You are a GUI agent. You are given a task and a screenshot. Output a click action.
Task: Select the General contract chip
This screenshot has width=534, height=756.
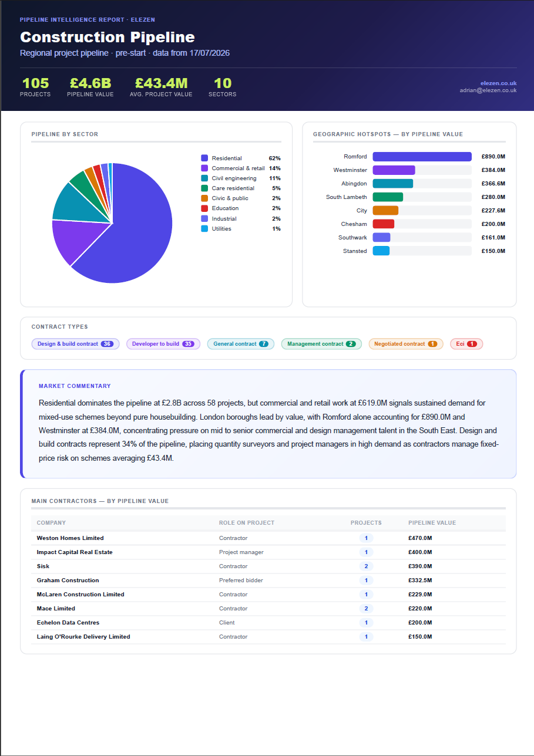[241, 344]
